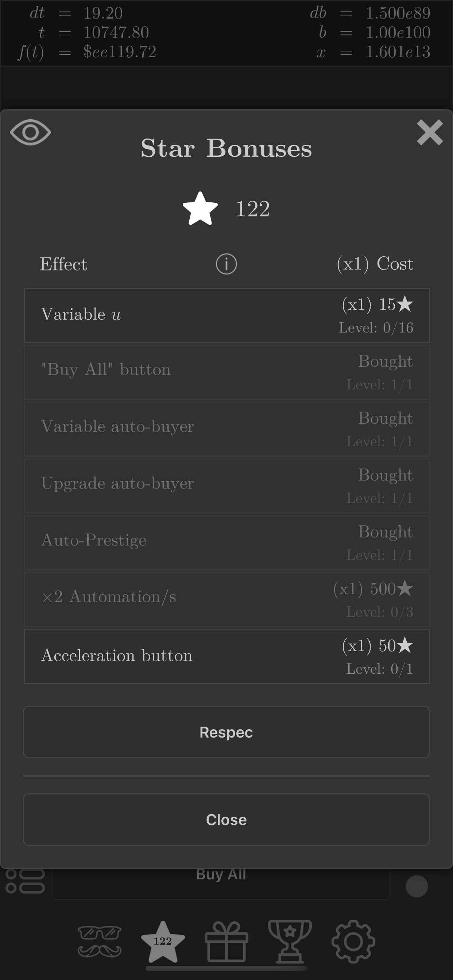This screenshot has width=453, height=980.
Task: Dismiss the dialog with the X
Action: (x=430, y=133)
